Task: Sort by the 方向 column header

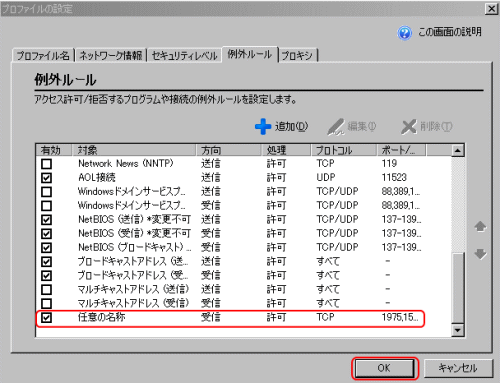Action: coord(228,150)
